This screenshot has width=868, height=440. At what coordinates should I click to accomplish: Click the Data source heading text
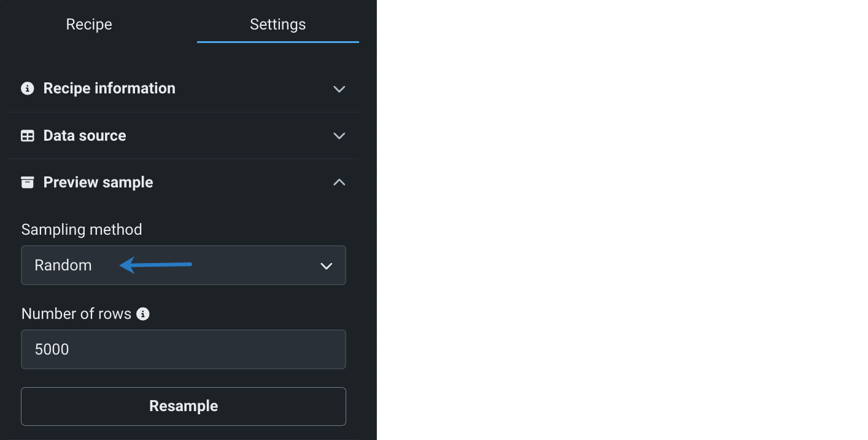click(x=85, y=136)
